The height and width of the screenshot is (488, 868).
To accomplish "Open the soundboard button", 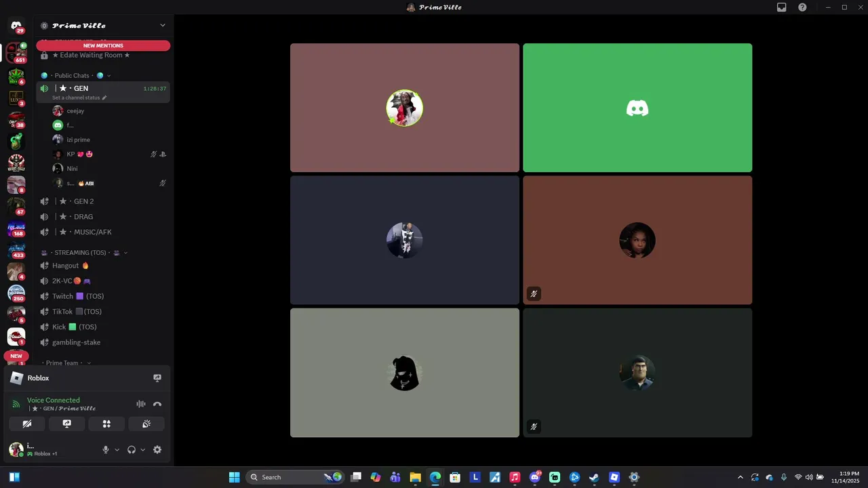I will 146,424.
